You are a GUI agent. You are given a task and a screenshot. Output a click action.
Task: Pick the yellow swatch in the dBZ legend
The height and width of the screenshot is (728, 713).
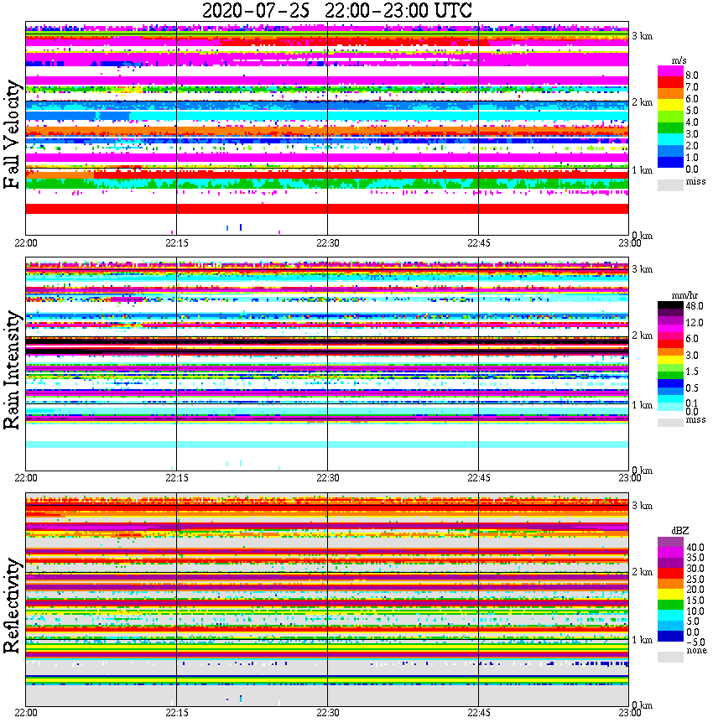point(670,595)
